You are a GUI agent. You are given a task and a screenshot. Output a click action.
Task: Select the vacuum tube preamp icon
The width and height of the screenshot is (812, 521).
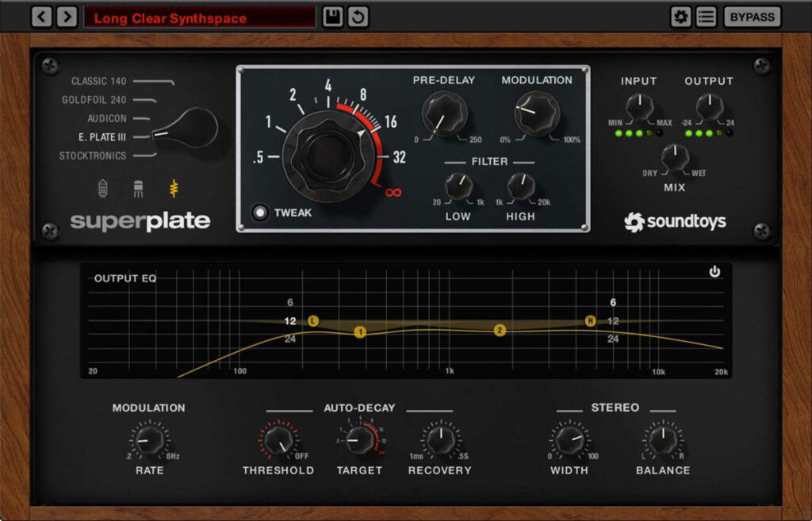(x=102, y=189)
